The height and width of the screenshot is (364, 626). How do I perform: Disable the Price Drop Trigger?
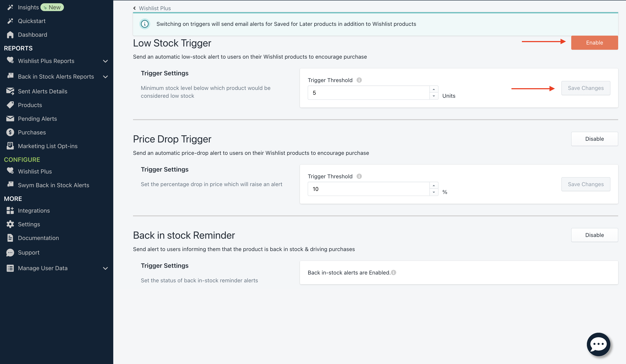pos(594,139)
